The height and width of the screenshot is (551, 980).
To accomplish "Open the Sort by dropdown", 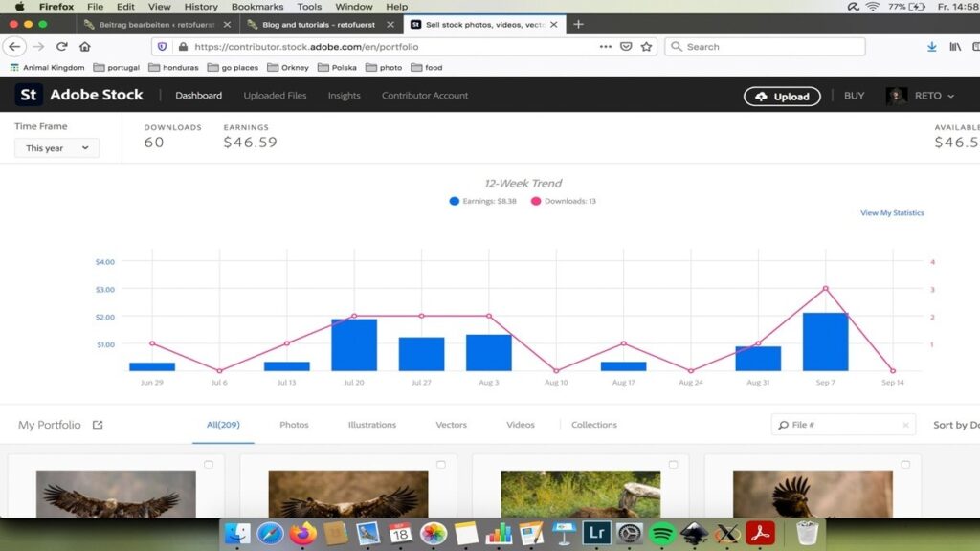I will pyautogui.click(x=955, y=425).
